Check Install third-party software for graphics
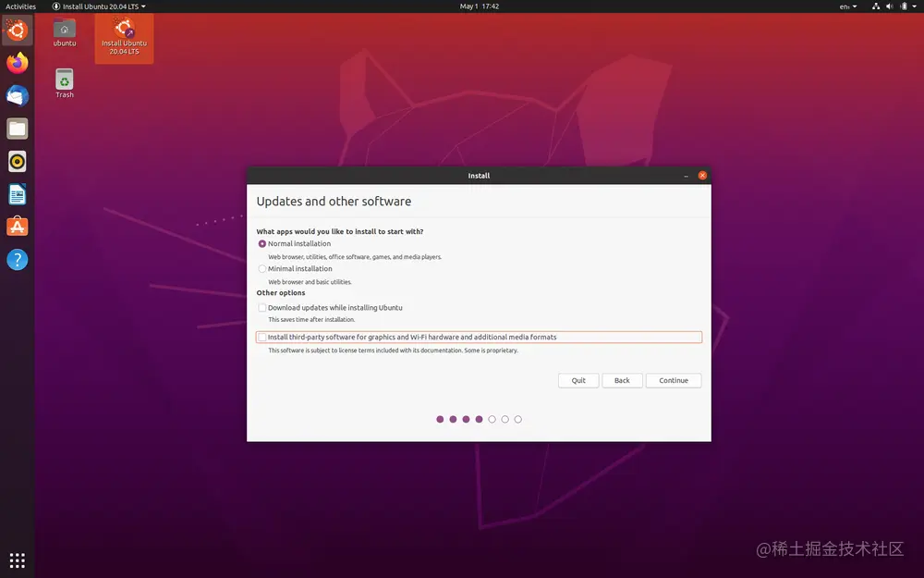Image resolution: width=924 pixels, height=578 pixels. coord(261,337)
